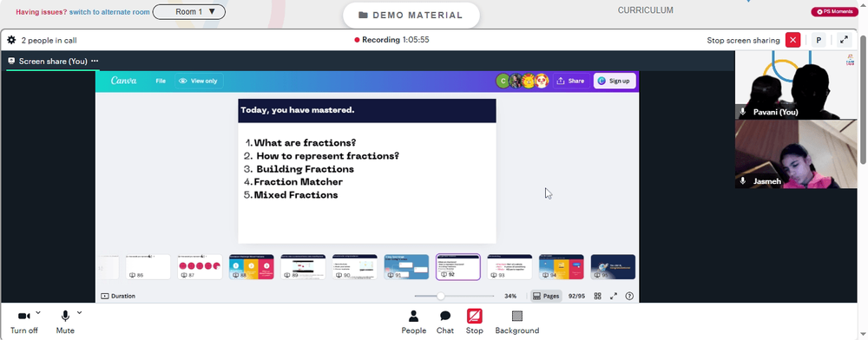Click Duration button in Canva footer
Image resolution: width=868 pixels, height=340 pixels.
tap(118, 297)
